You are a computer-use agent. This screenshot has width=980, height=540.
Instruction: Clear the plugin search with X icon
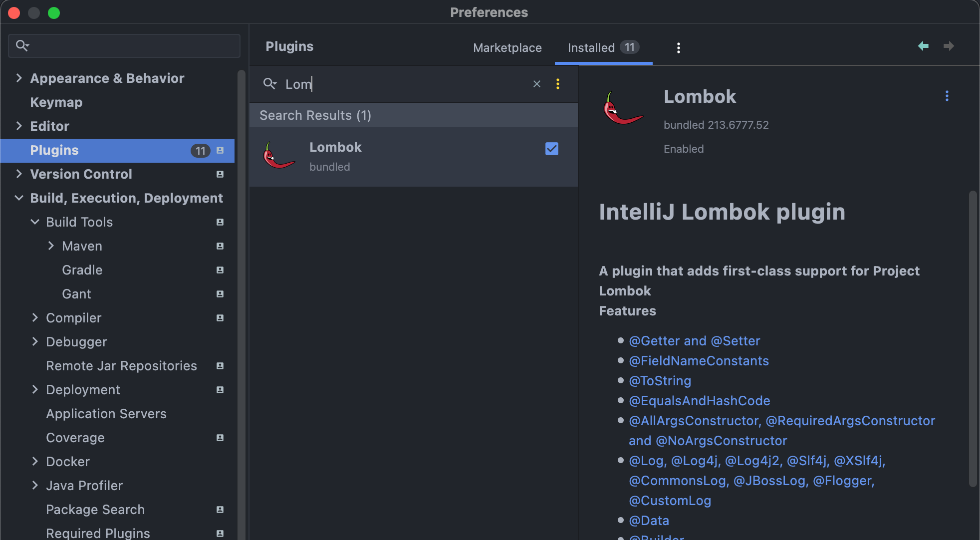537,84
